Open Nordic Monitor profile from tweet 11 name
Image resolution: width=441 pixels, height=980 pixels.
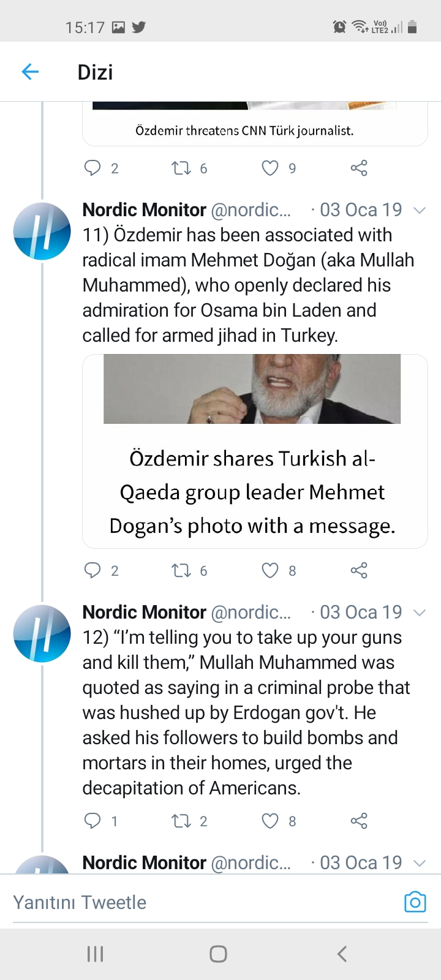145,209
